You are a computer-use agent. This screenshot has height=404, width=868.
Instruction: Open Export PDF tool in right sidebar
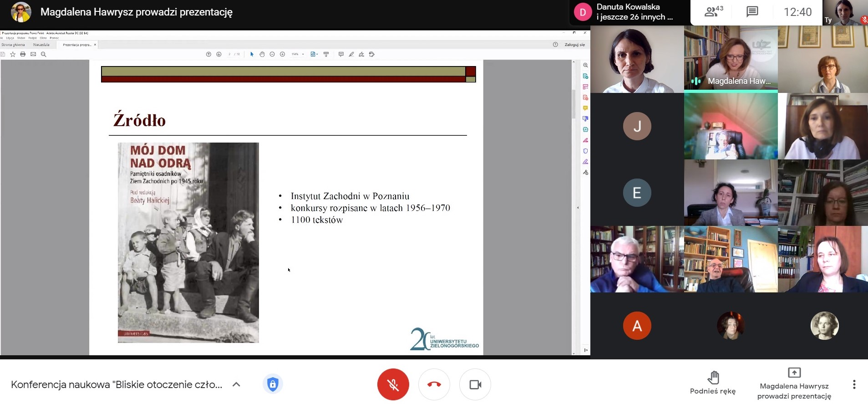pyautogui.click(x=585, y=76)
